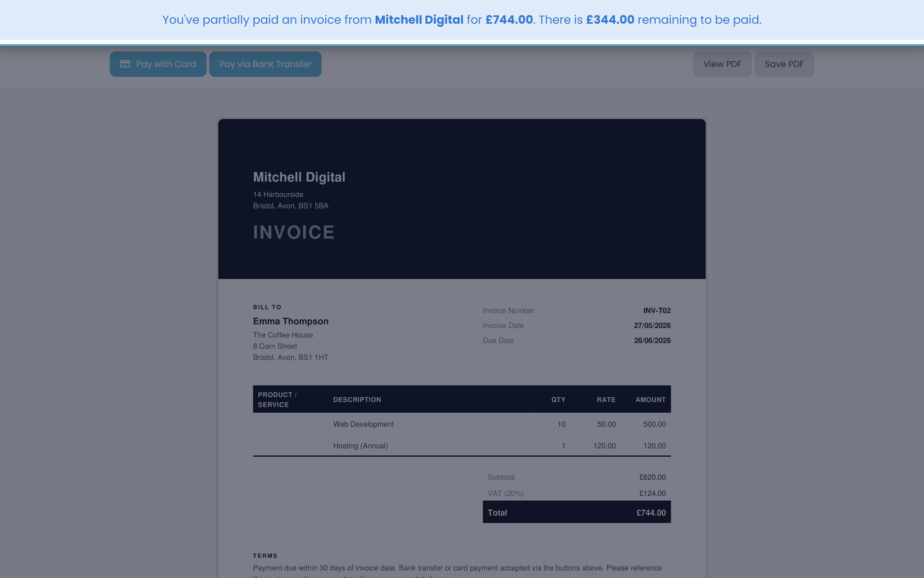
Task: Click the 120.00 rate for Hosting (Annual)
Action: point(604,446)
